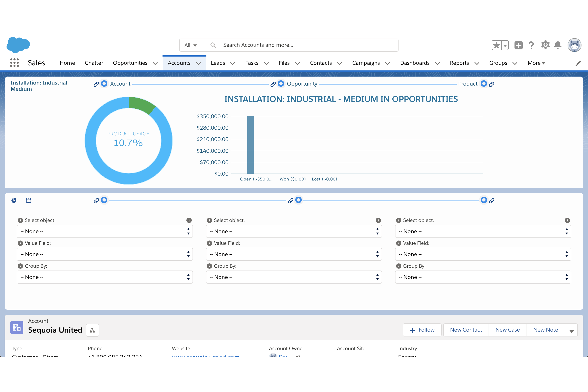Click the account hierarchy icon beside Sequoia United
Screen dimensions: 588x392
(x=92, y=330)
